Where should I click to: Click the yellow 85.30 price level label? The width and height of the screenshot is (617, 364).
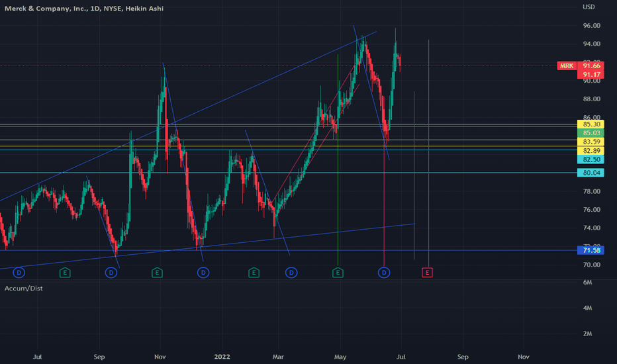(x=591, y=124)
